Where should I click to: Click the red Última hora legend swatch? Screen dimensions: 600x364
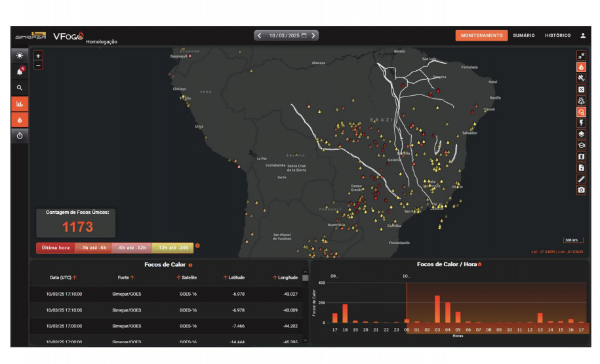click(x=55, y=248)
